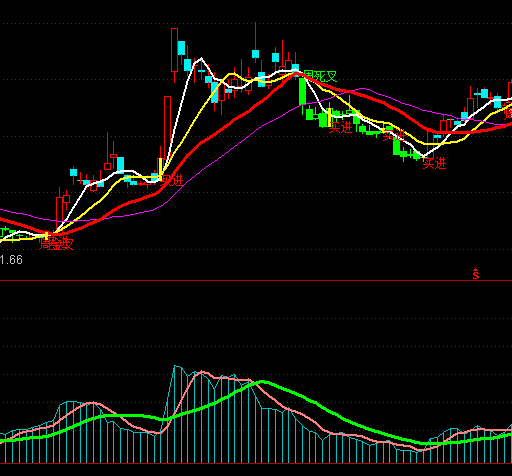Click the yellow vertical signal bar among the green candles
Screen dimensions: 512x476
330,117
